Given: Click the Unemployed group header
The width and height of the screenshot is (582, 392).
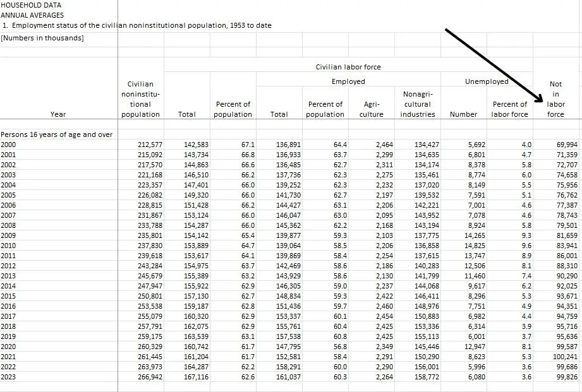Looking at the screenshot, I should 487,81.
